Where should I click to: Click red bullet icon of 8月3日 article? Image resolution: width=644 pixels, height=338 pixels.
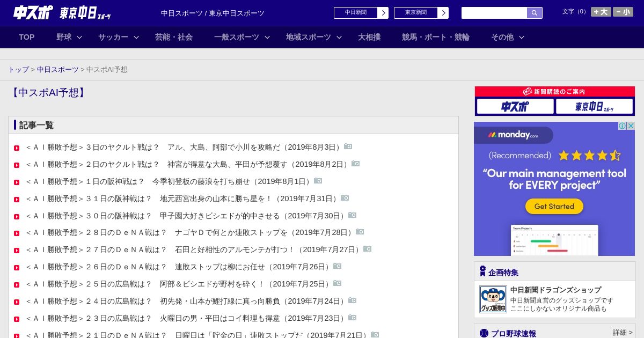[17, 148]
